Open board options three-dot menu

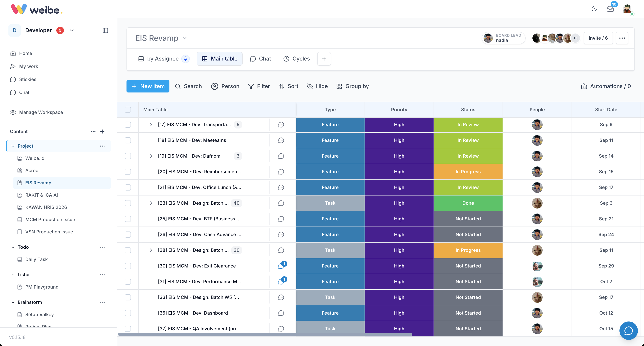click(x=622, y=38)
